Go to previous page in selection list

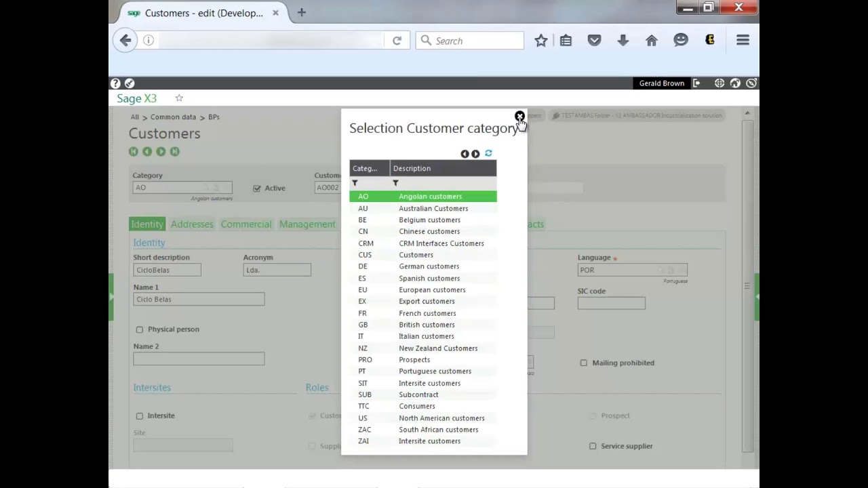465,154
